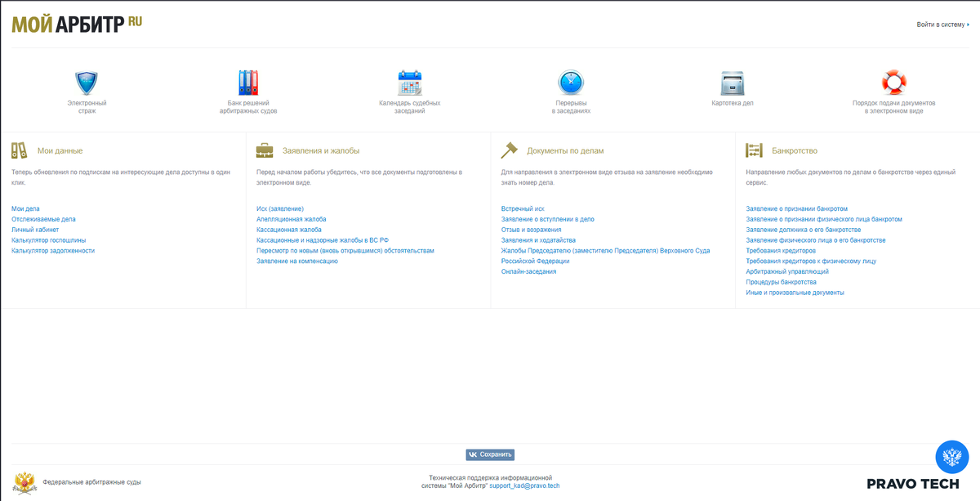Click the Документы по делам heading

coord(565,150)
